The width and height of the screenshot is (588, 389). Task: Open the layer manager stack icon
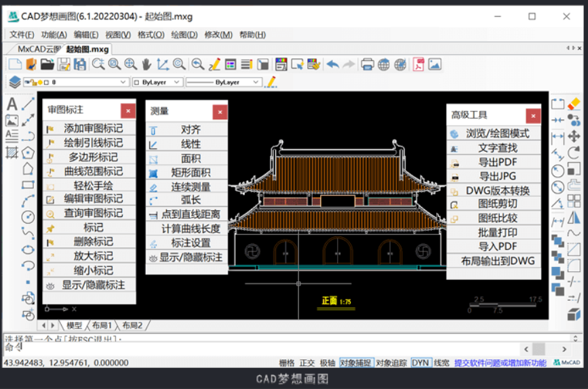pos(15,82)
